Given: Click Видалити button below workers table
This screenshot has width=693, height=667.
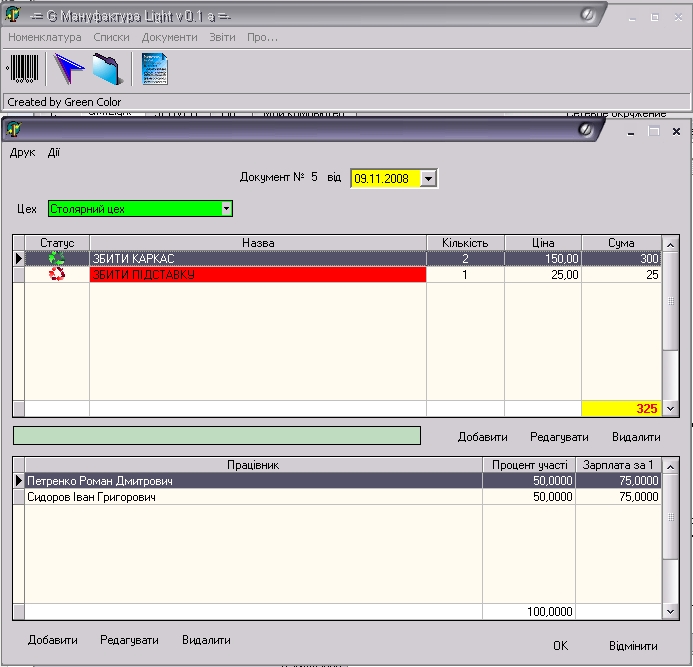Looking at the screenshot, I should [x=206, y=640].
